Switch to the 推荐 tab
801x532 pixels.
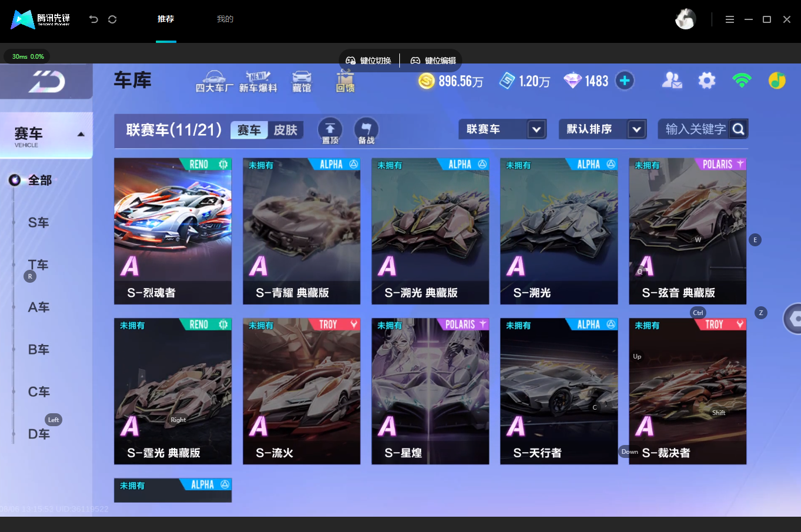pos(166,19)
